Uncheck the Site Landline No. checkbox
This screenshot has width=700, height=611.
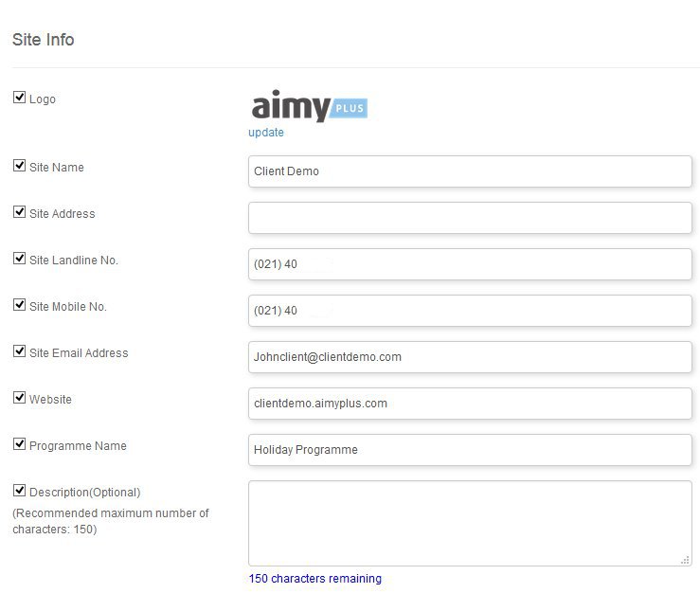click(19, 258)
